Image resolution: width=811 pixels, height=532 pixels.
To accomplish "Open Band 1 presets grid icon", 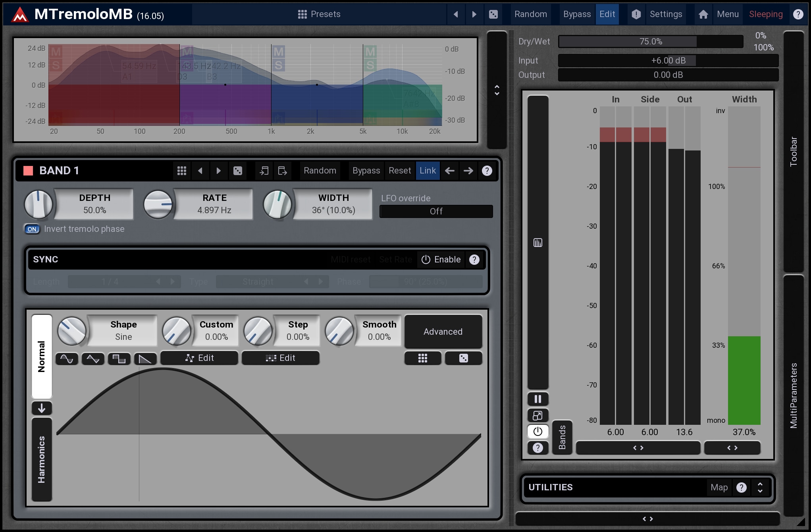I will coord(182,171).
